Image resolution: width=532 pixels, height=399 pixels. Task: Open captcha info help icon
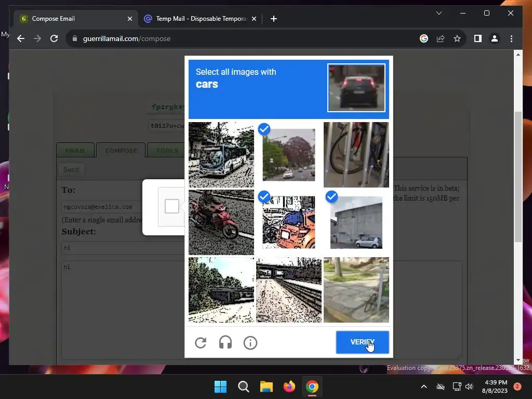(x=250, y=343)
